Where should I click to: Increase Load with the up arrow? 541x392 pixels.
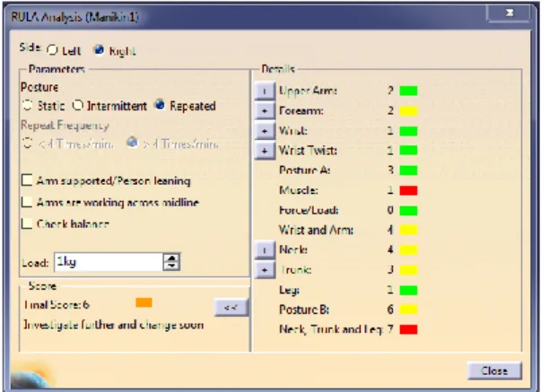(x=171, y=258)
